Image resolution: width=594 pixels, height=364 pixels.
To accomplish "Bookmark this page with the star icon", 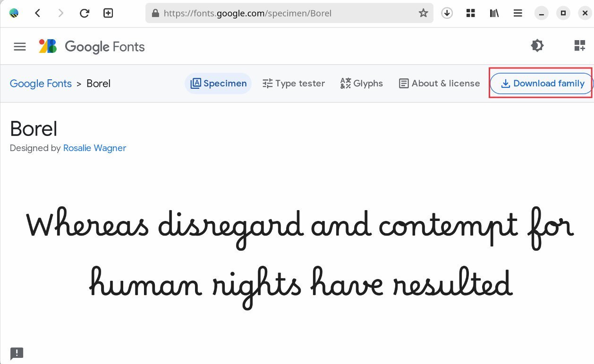I will point(424,13).
